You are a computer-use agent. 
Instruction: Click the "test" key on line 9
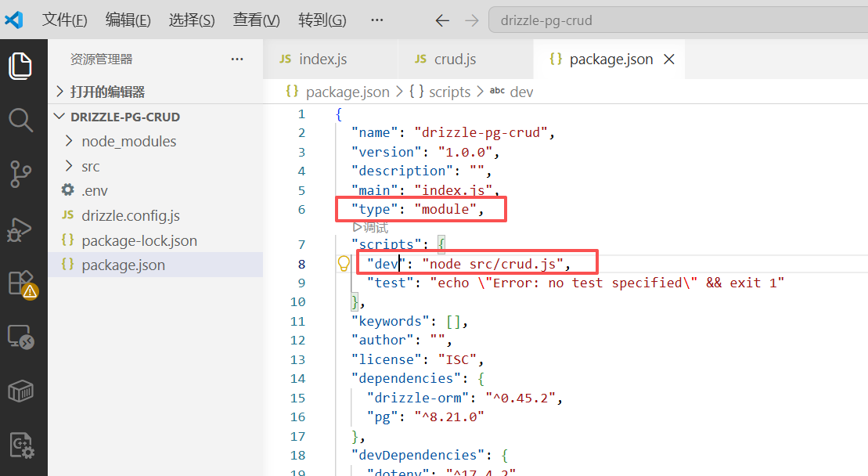[391, 283]
